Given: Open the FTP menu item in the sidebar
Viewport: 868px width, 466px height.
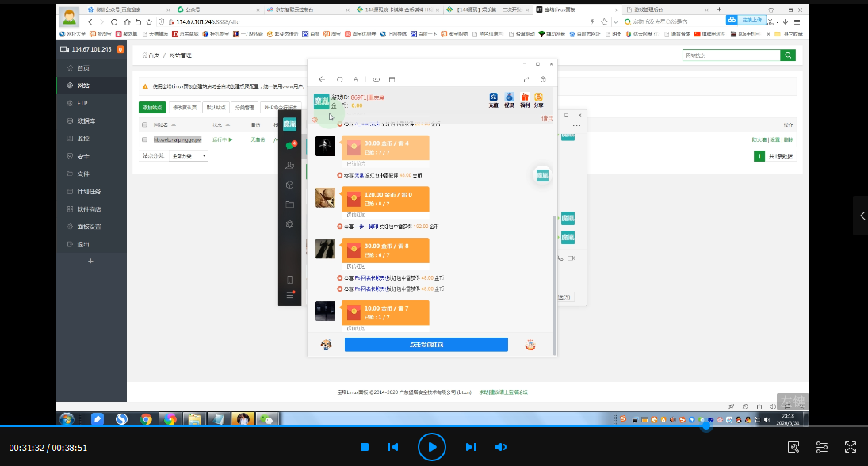Looking at the screenshot, I should (x=82, y=103).
